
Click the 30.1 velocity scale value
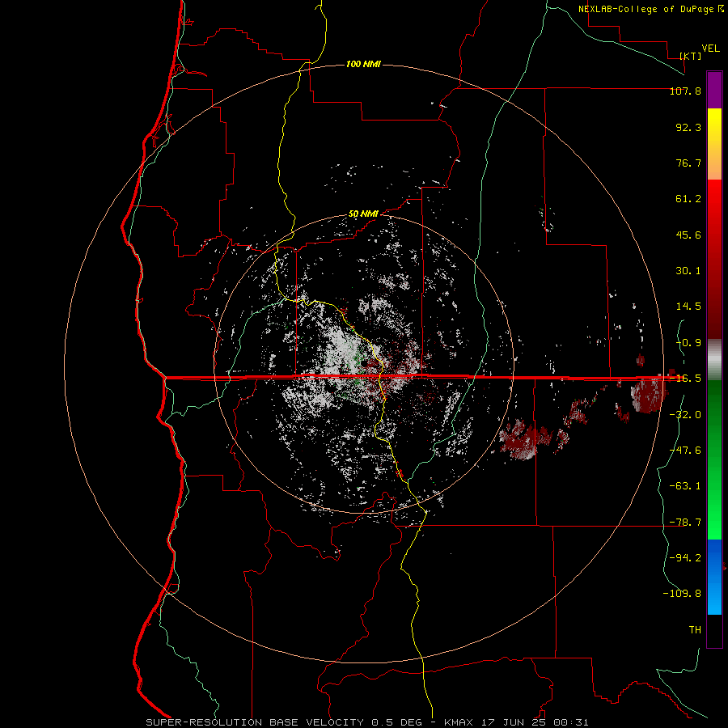[688, 271]
